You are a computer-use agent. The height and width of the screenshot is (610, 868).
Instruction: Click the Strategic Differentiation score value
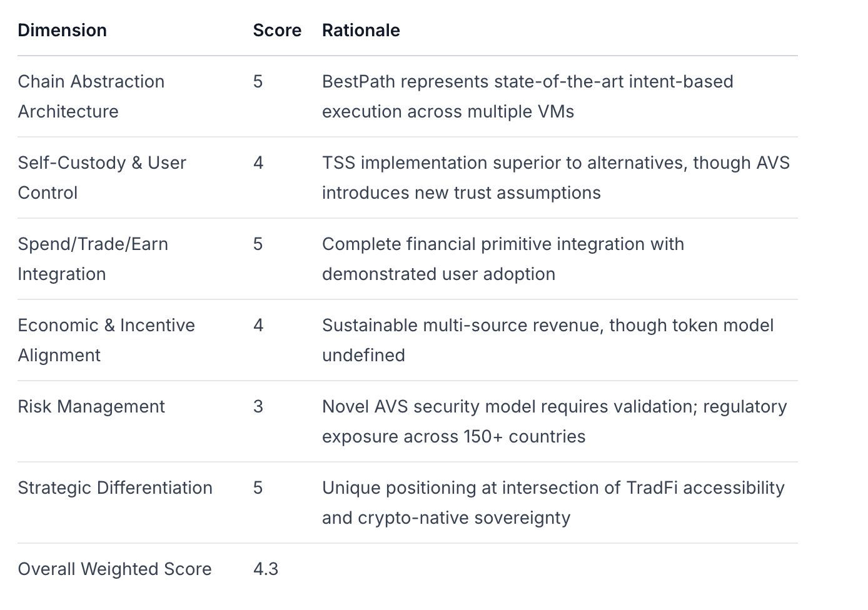coord(258,487)
